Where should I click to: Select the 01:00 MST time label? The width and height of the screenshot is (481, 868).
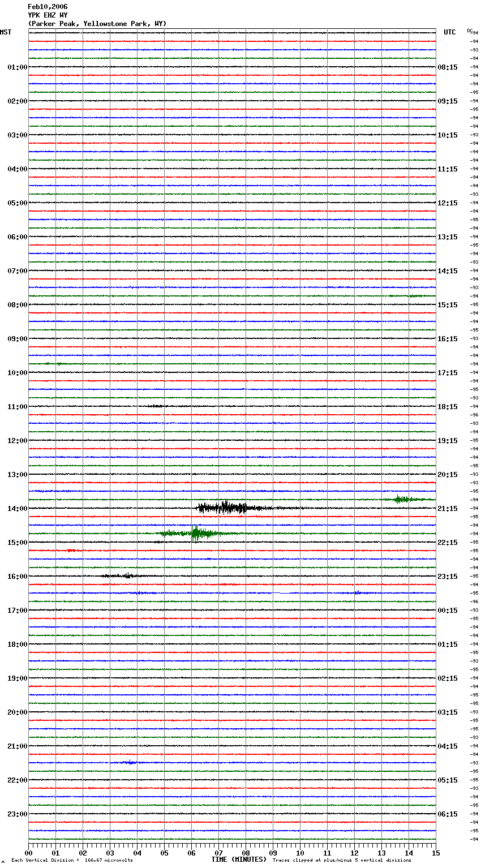[18, 67]
